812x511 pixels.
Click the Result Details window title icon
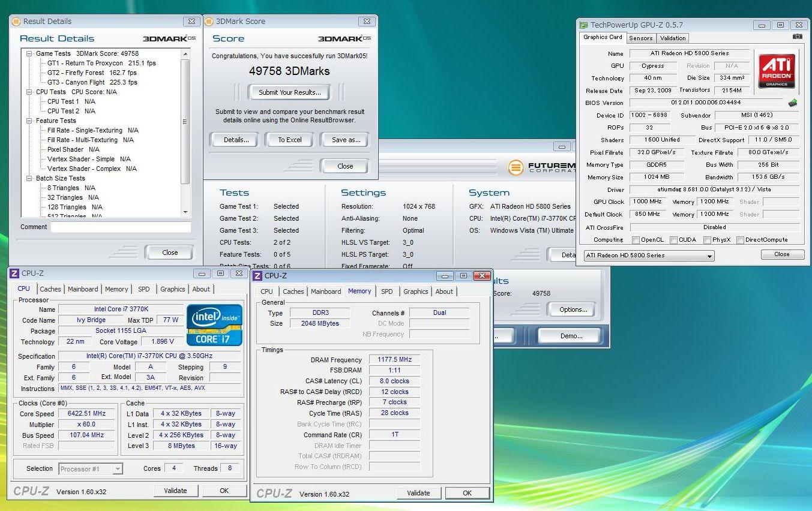click(16, 21)
